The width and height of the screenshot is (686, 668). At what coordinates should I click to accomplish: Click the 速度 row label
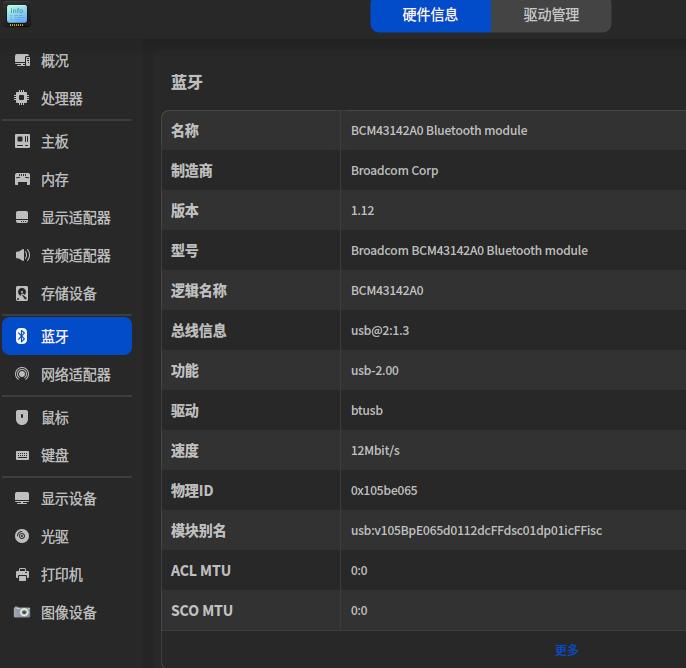[x=185, y=451]
